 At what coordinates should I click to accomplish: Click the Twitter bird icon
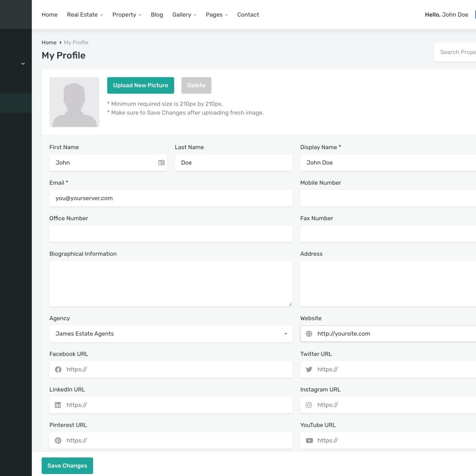[309, 369]
